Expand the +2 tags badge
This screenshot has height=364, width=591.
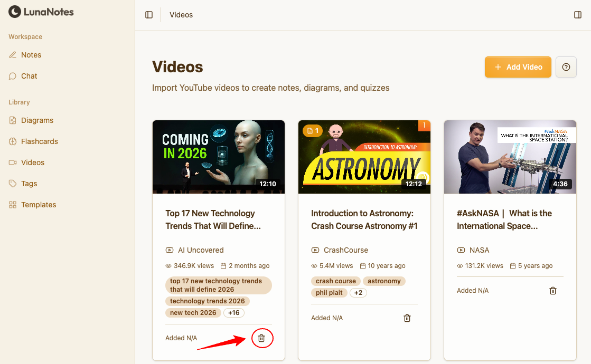pos(358,293)
